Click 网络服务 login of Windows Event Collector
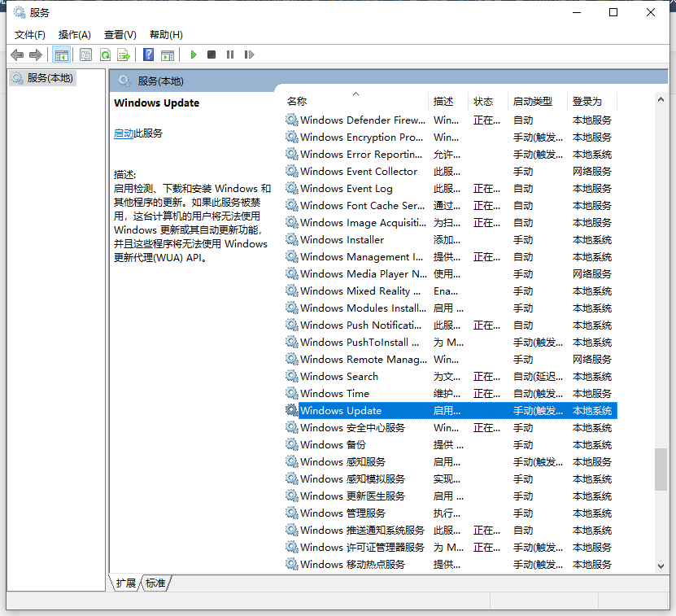The height and width of the screenshot is (616, 676). (x=592, y=172)
